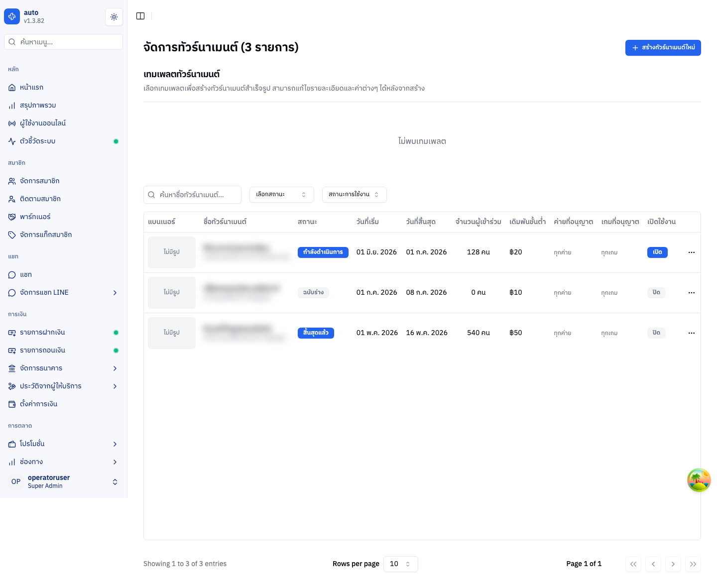The height and width of the screenshot is (588, 717).
Task: Open Rows per page 10 dropdown
Action: coord(401,564)
